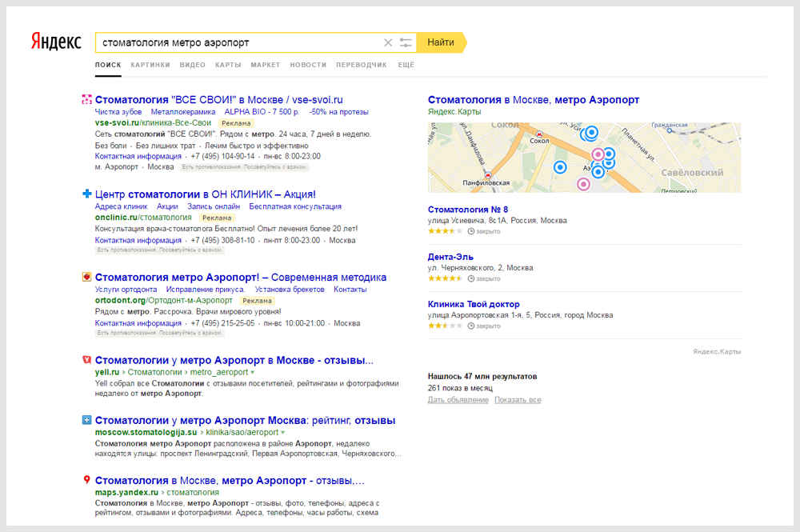This screenshot has height=532, width=800.
Task: Click the maps.yandex.ru red pin favicon
Action: [x=87, y=480]
